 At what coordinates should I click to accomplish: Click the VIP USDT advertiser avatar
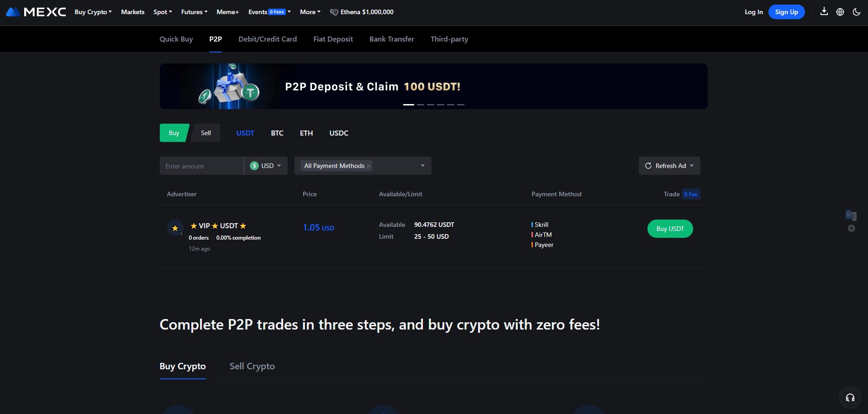pos(175,228)
